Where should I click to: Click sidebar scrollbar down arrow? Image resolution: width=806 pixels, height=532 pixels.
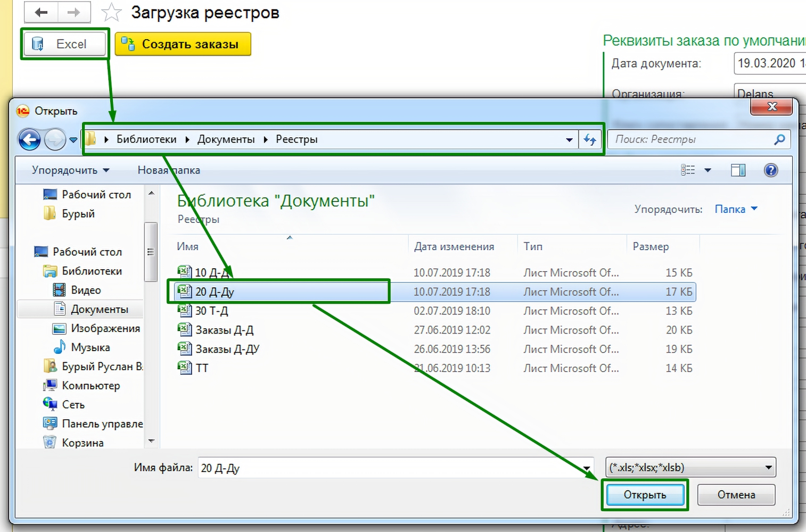click(x=151, y=441)
